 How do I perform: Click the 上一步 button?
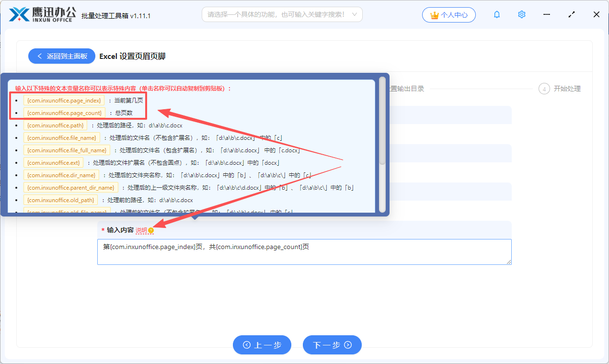tap(262, 345)
